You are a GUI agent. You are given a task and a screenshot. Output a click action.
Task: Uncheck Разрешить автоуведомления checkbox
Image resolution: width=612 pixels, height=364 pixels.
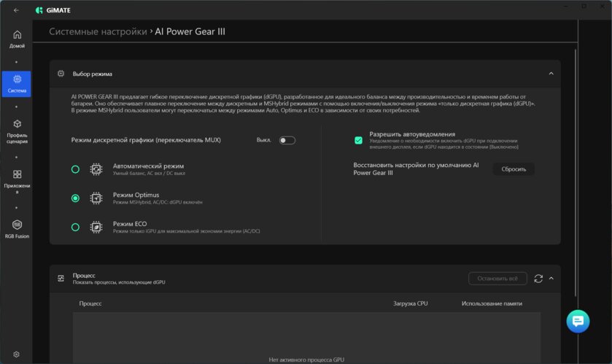(x=358, y=140)
